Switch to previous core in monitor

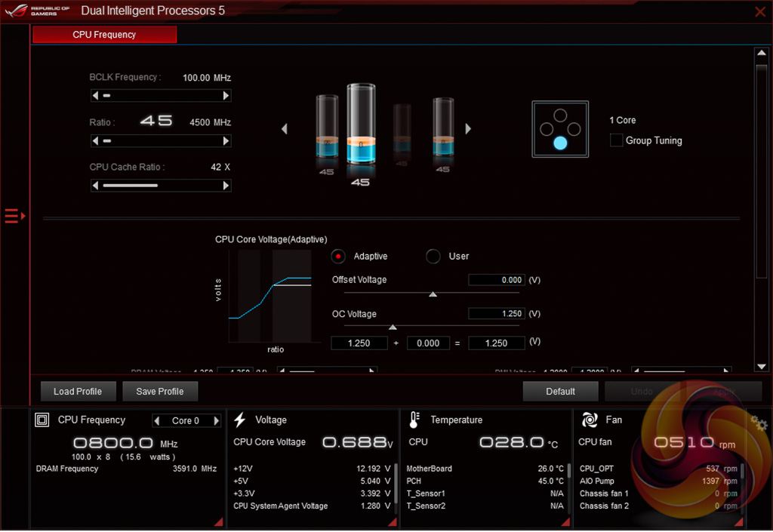tap(157, 420)
